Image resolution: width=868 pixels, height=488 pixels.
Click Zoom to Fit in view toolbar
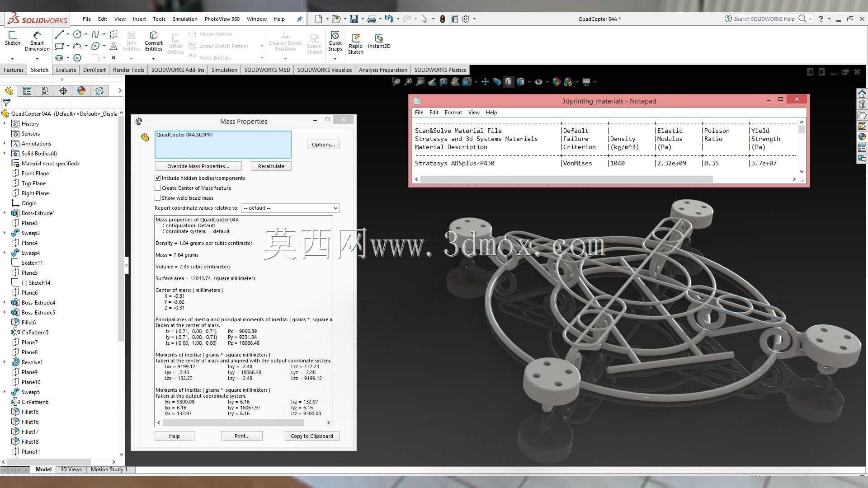pyautogui.click(x=396, y=82)
